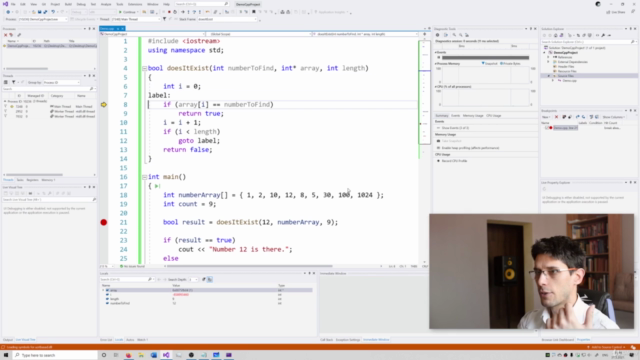Click the Run to Click glyph on line 17
Screen dimensions: 640x360
tap(157, 186)
